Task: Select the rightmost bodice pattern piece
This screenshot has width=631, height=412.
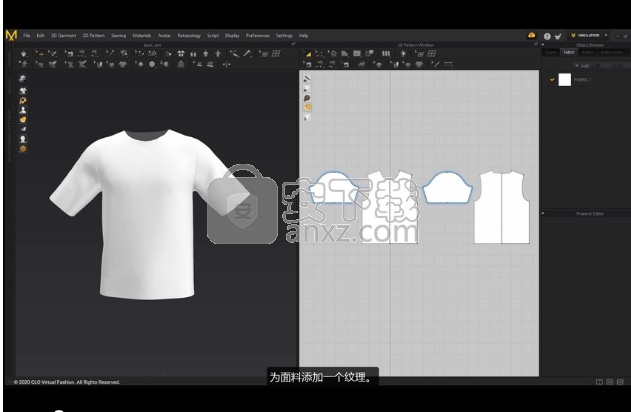Action: point(502,207)
